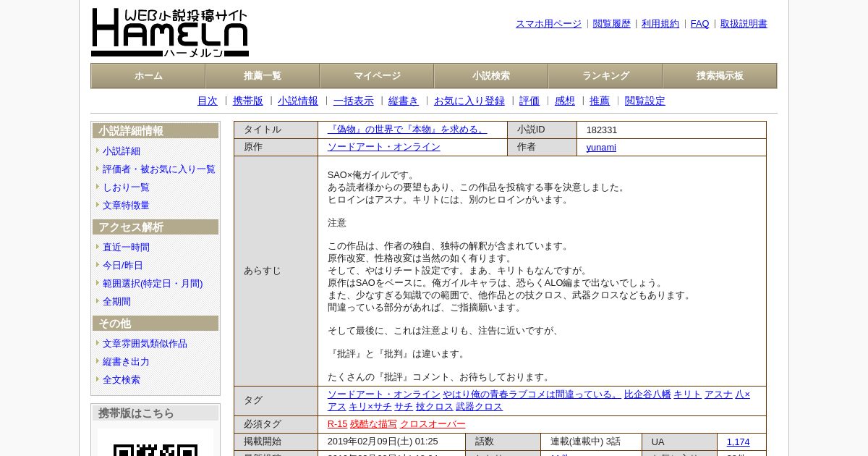Click the アスナ tag
The height and width of the screenshot is (456, 868).
click(x=718, y=394)
